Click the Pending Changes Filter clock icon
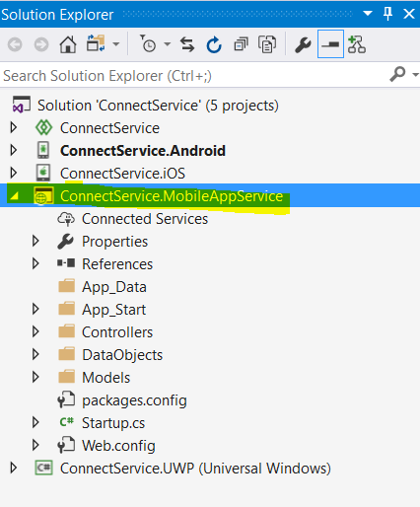The width and height of the screenshot is (420, 507). point(148,44)
